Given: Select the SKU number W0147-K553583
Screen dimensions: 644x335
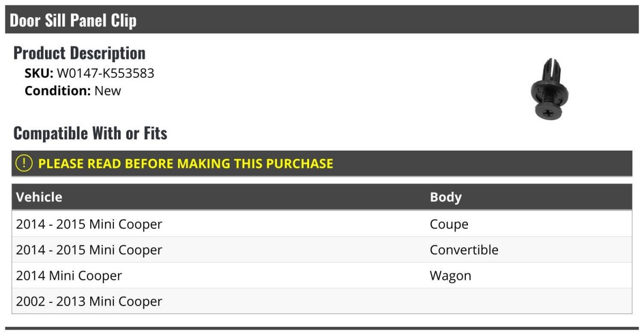Looking at the screenshot, I should pos(106,73).
